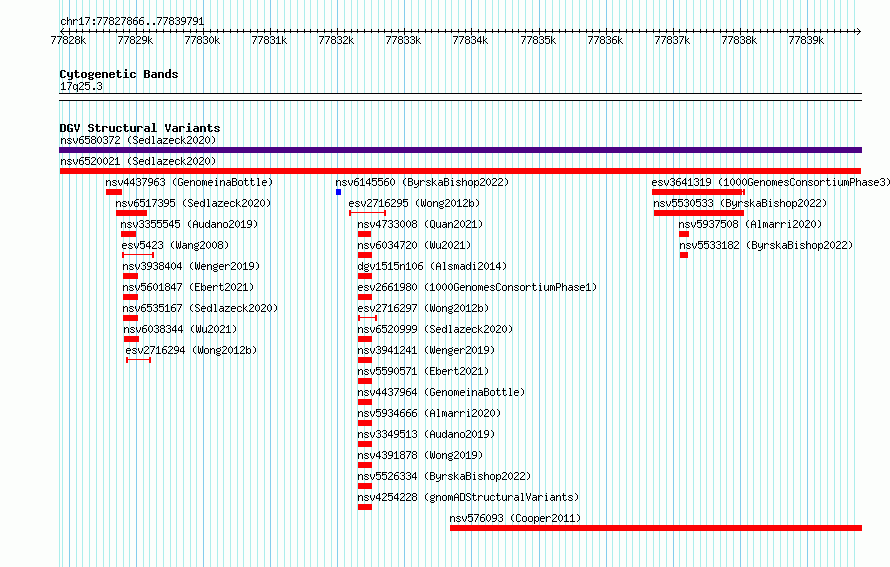Select esv5423 (Wang2008) variant label
The width and height of the screenshot is (890, 567).
click(x=175, y=245)
